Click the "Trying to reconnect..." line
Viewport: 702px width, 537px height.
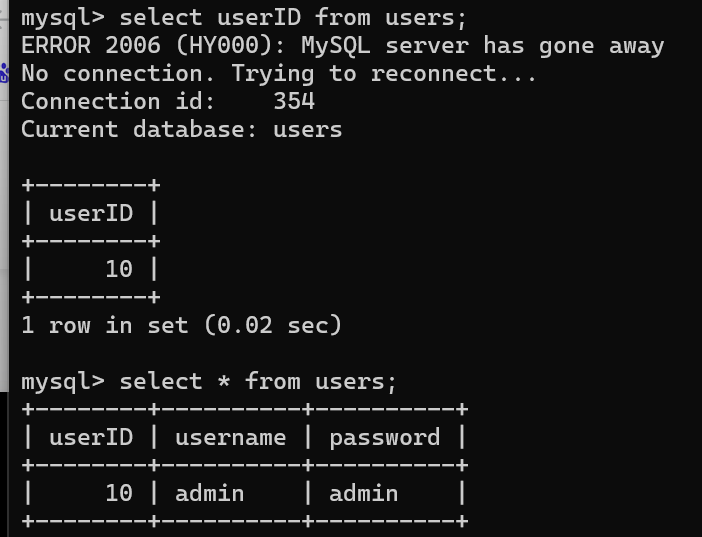click(x=384, y=74)
